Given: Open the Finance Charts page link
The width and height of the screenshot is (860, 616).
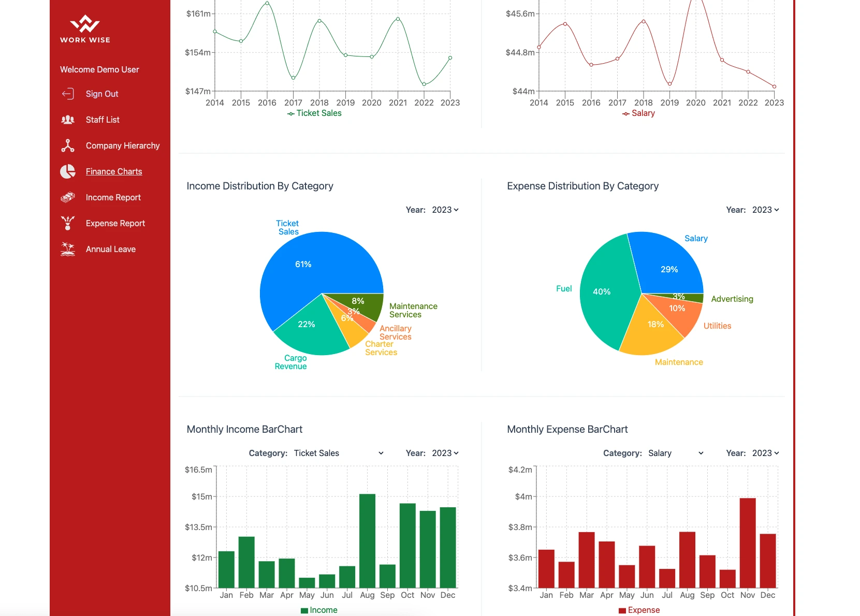Looking at the screenshot, I should (114, 171).
